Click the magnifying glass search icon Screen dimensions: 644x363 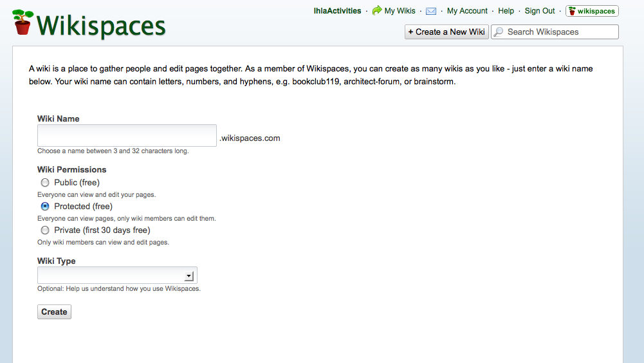[x=499, y=32]
